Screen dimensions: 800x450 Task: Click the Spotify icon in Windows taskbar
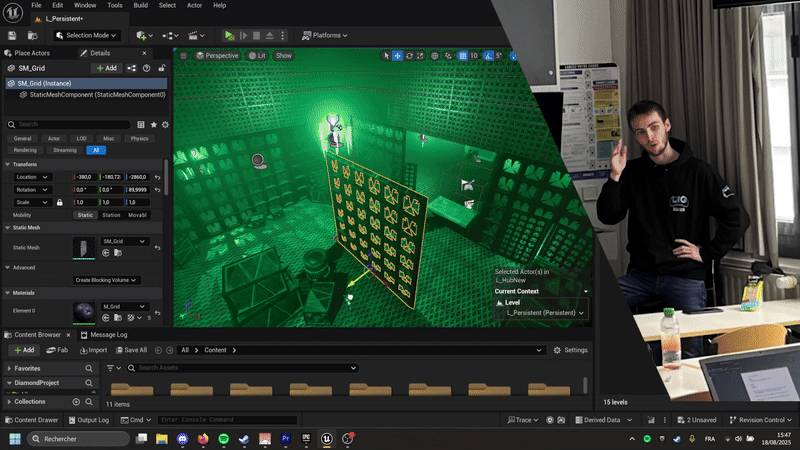[222, 438]
